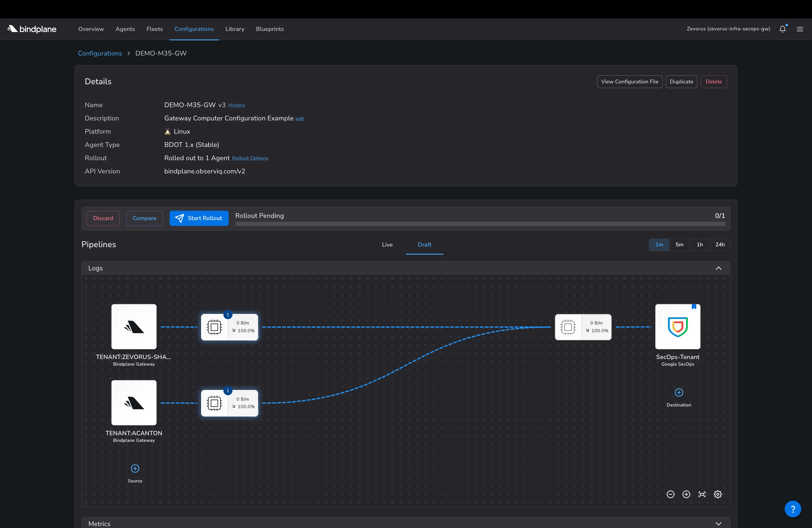This screenshot has height=528, width=812.
Task: Open the help question mark button
Action: point(793,509)
